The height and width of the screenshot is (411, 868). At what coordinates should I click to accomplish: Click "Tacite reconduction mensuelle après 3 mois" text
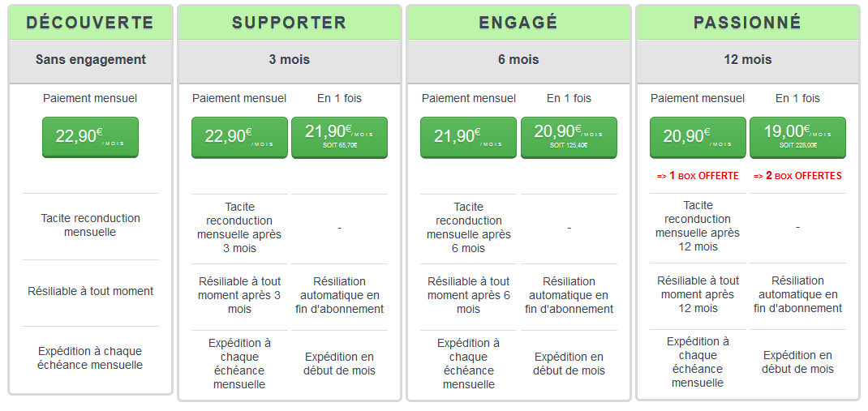[239, 228]
